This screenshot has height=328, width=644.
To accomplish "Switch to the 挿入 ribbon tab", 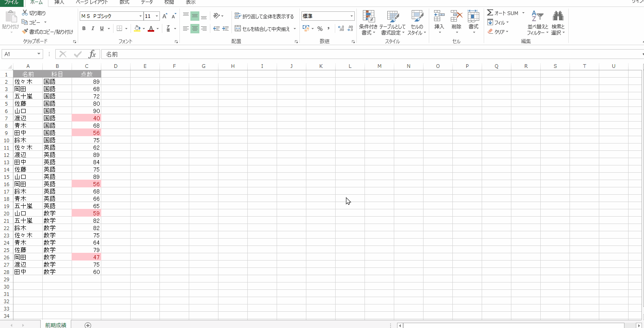I will pos(59,2).
